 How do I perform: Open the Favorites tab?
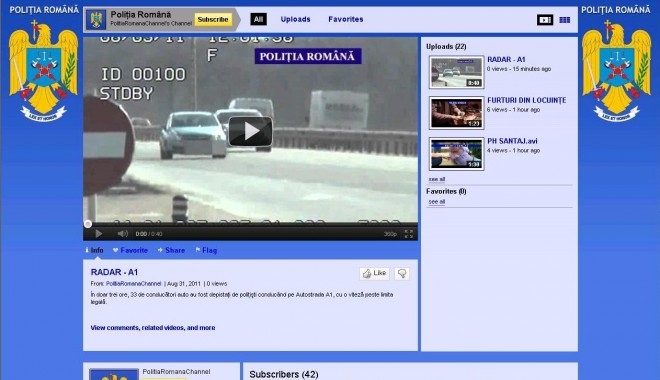[x=346, y=19]
